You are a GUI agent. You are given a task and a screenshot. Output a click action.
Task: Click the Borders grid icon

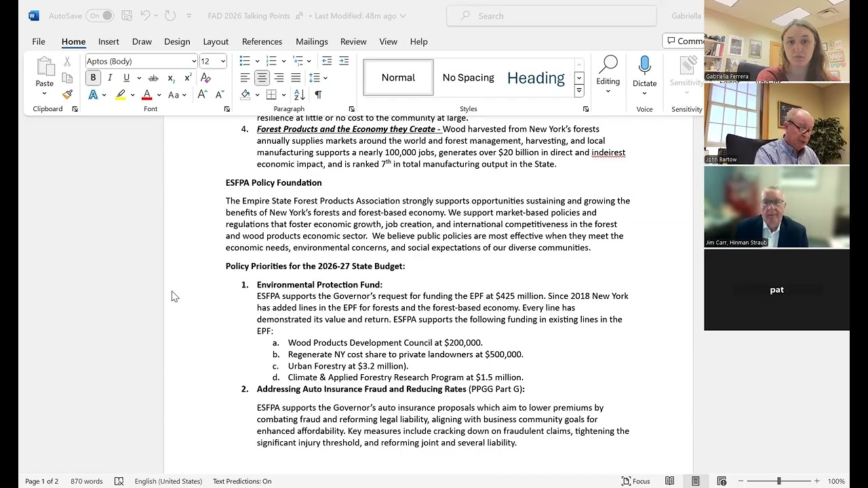[271, 95]
